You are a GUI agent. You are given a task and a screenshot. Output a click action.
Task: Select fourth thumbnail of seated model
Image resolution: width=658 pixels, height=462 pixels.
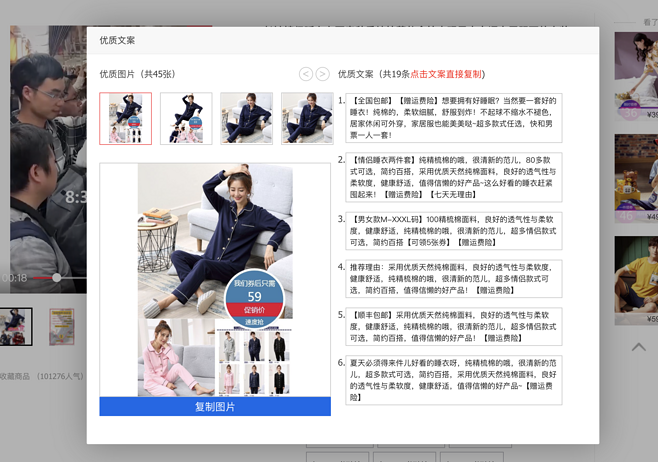click(x=307, y=119)
